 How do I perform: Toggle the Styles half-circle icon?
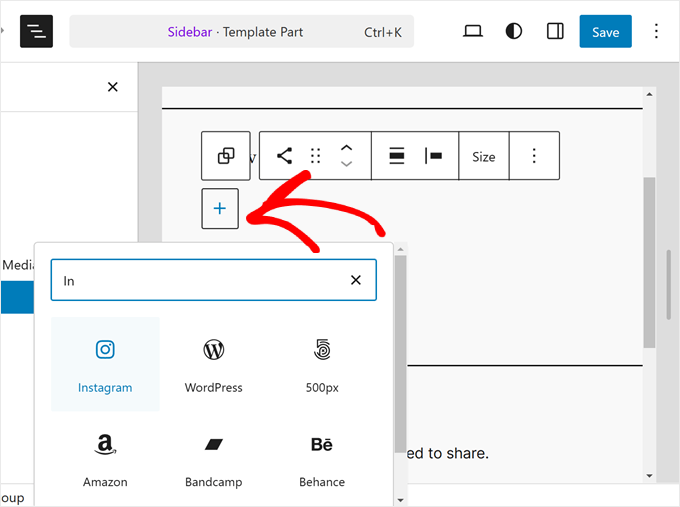pyautogui.click(x=514, y=31)
